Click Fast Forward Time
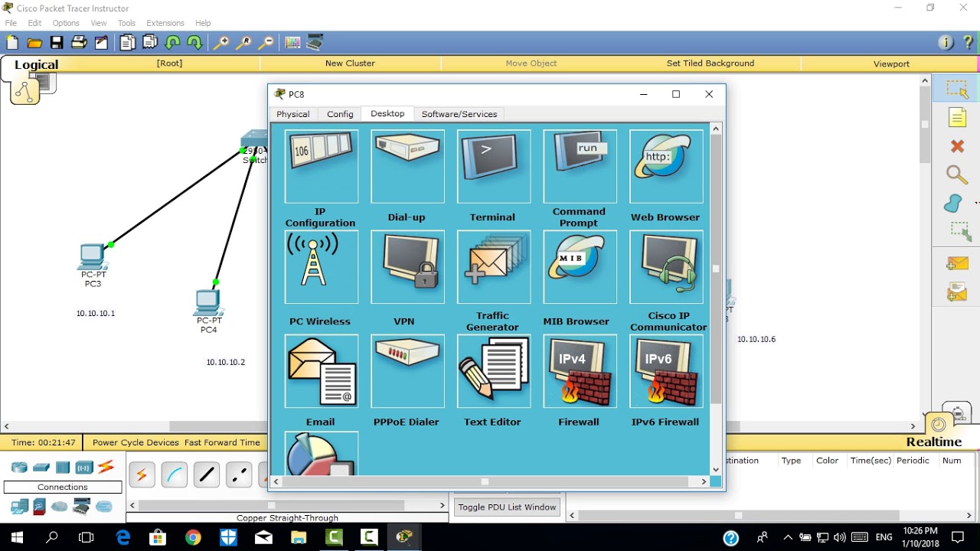 (222, 442)
